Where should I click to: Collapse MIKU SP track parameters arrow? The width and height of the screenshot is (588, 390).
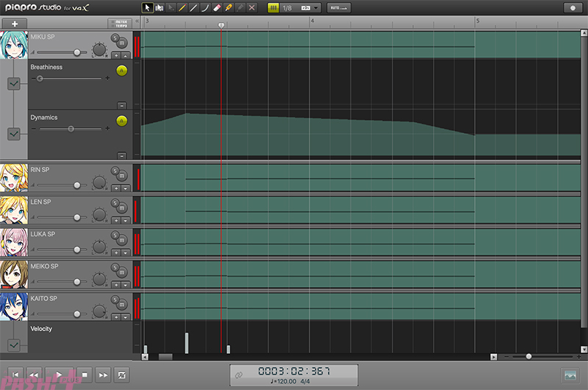tap(126, 55)
